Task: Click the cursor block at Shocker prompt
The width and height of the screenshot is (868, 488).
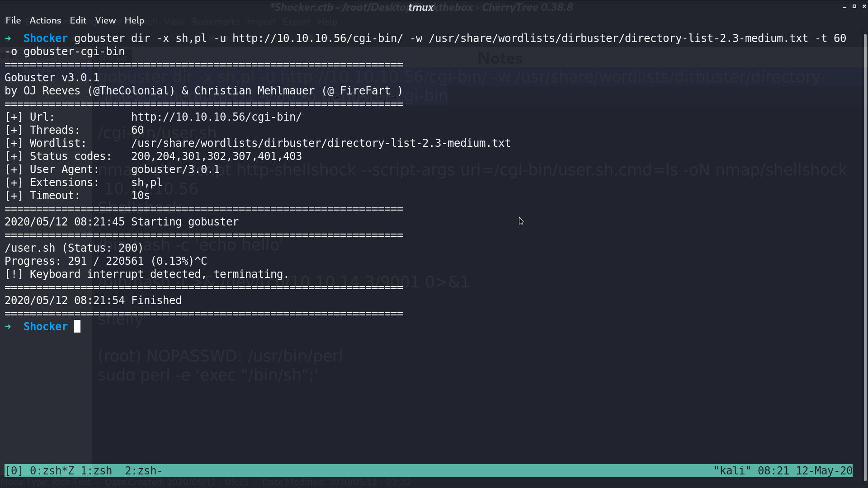Action: 77,326
